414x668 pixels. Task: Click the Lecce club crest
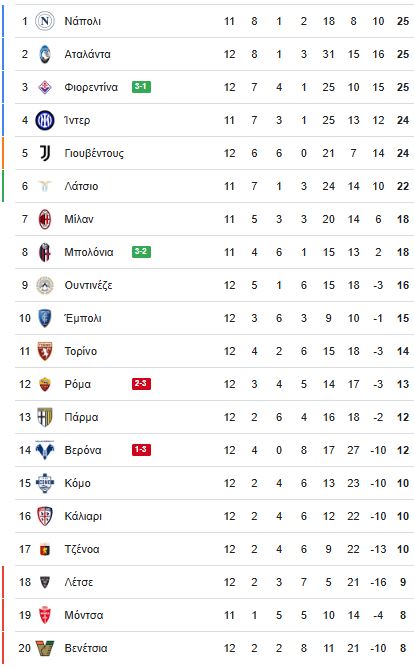(45, 582)
